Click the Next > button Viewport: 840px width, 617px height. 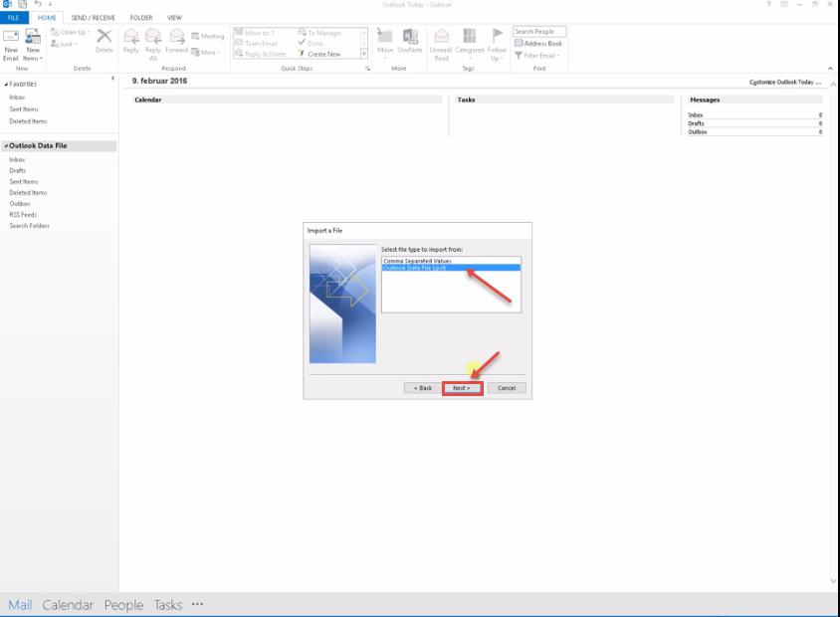463,388
